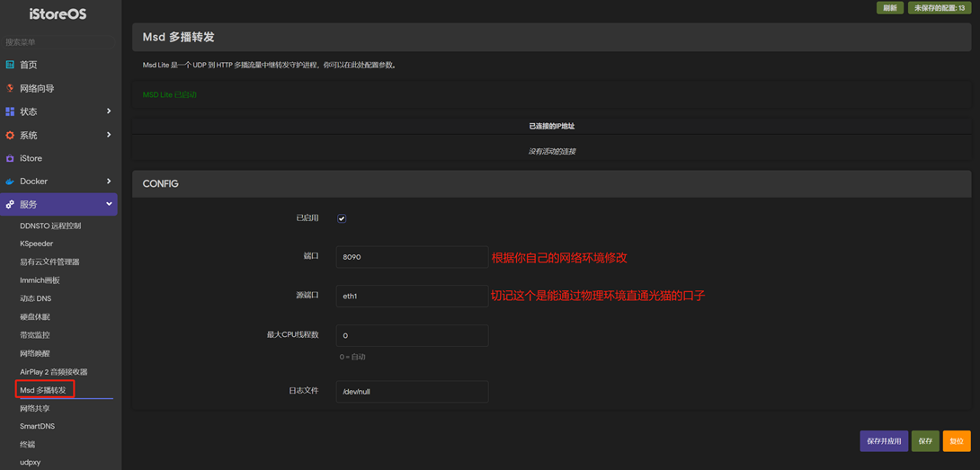
Task: Expand the 系统 menu chevron
Action: [109, 135]
